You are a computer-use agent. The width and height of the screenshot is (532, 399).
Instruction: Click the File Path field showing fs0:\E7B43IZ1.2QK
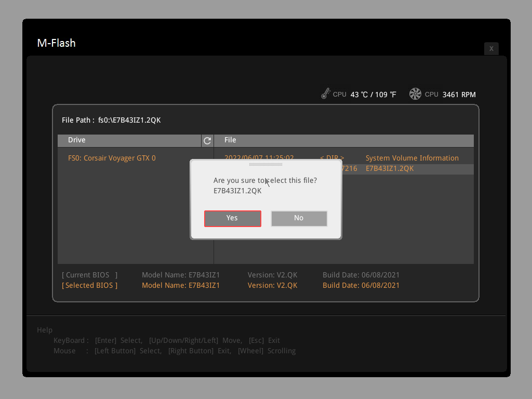click(111, 120)
